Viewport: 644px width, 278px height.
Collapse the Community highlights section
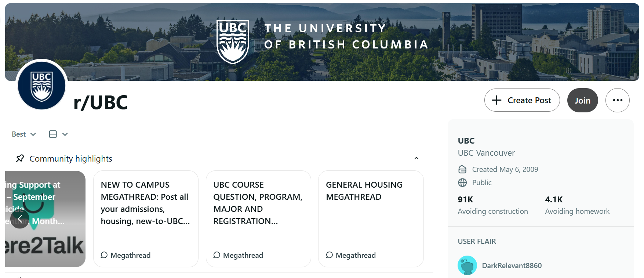coord(416,158)
